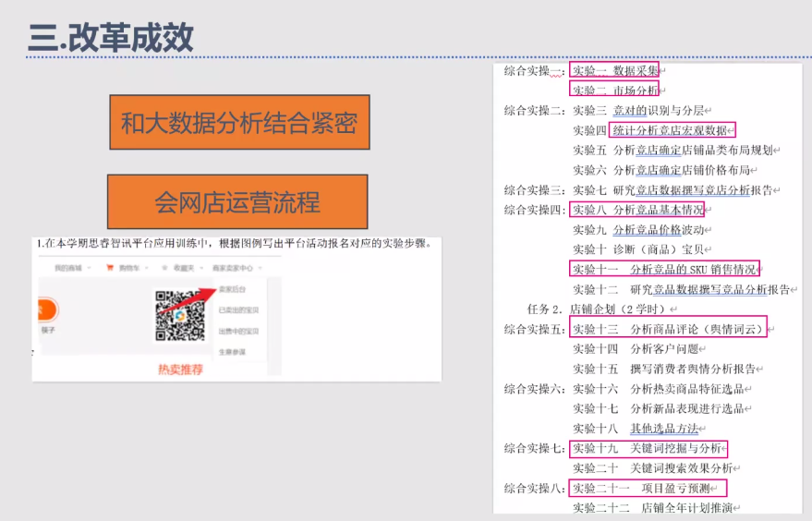The height and width of the screenshot is (521, 812).
Task: Click the orange 和大数据分析结合紧密 box
Action: tap(238, 122)
